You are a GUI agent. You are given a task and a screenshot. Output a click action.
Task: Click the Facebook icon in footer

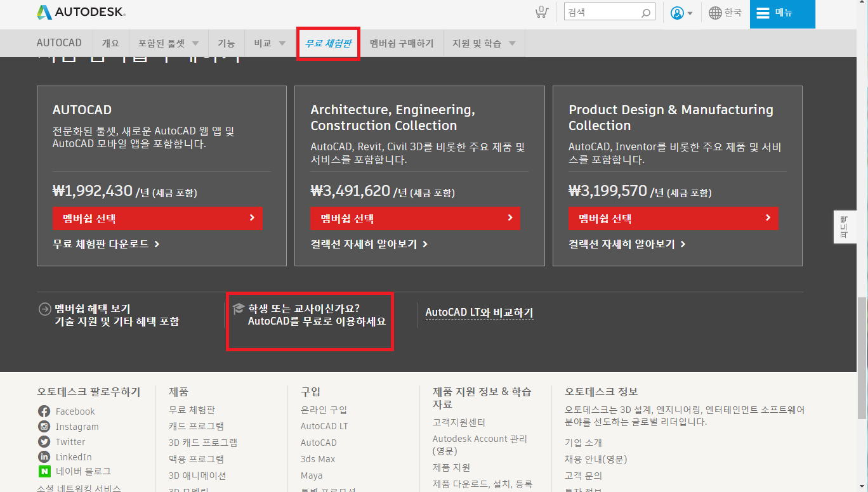click(x=44, y=411)
